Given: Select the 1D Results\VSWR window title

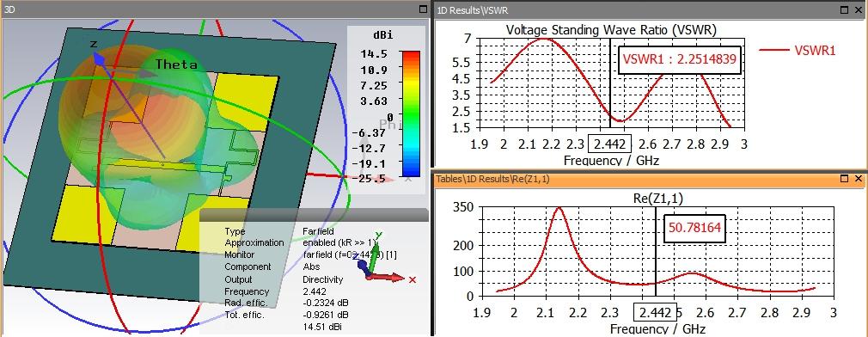Looking at the screenshot, I should (x=472, y=10).
